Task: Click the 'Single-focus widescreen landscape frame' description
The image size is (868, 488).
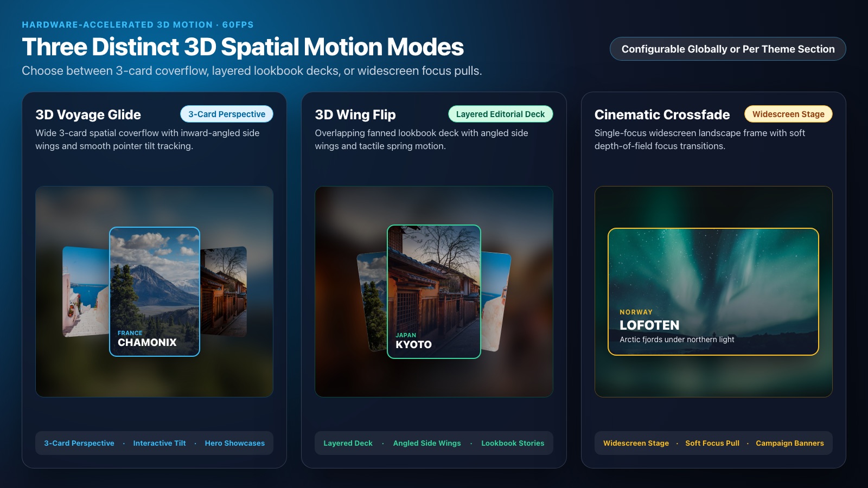Action: click(700, 139)
